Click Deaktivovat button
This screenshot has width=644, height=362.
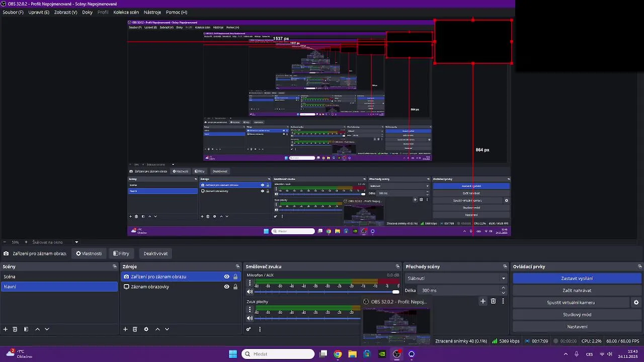[x=155, y=253]
